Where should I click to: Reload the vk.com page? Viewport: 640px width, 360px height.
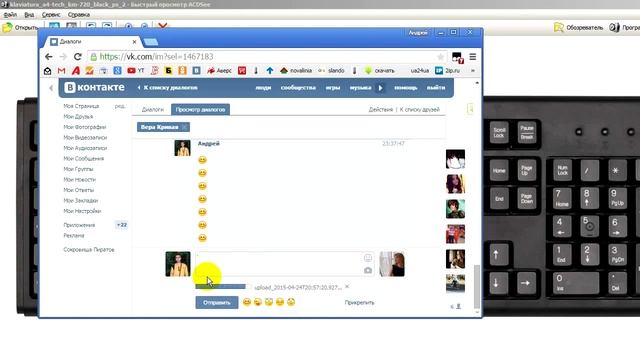78,57
